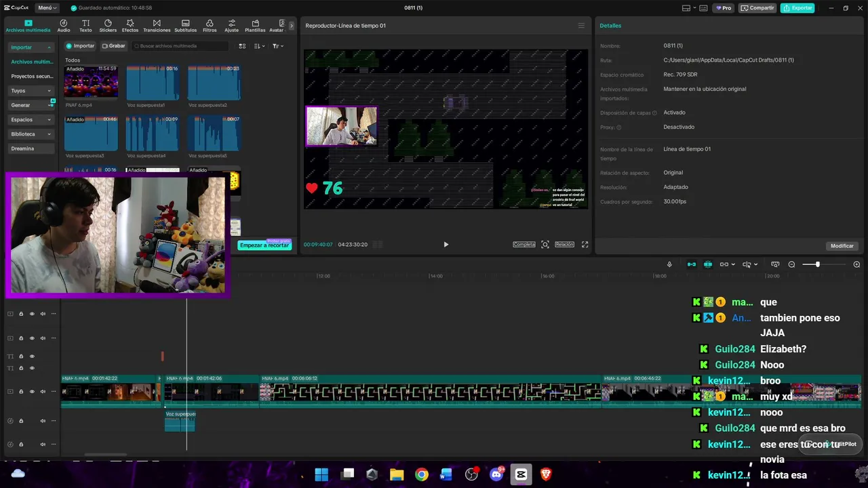Viewport: 868px width, 488px height.
Task: Switch to the Stickers tab
Action: [108, 26]
